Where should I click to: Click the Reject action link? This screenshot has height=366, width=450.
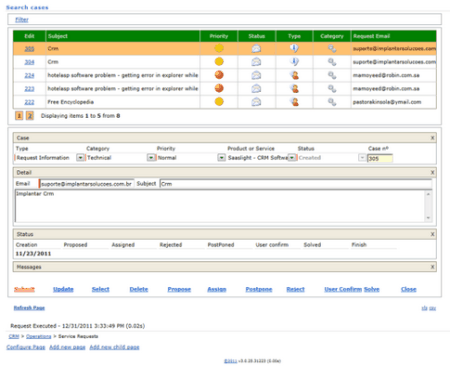(295, 289)
